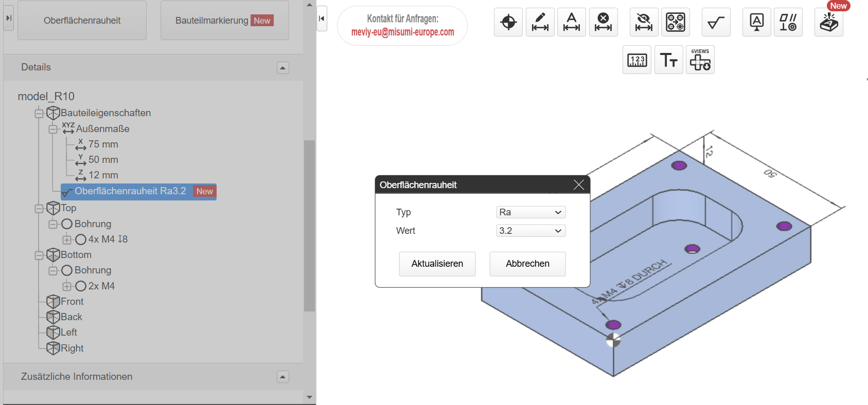The image size is (868, 405).
Task: Click the collapse panel arrow beside contact box
Action: 322,19
